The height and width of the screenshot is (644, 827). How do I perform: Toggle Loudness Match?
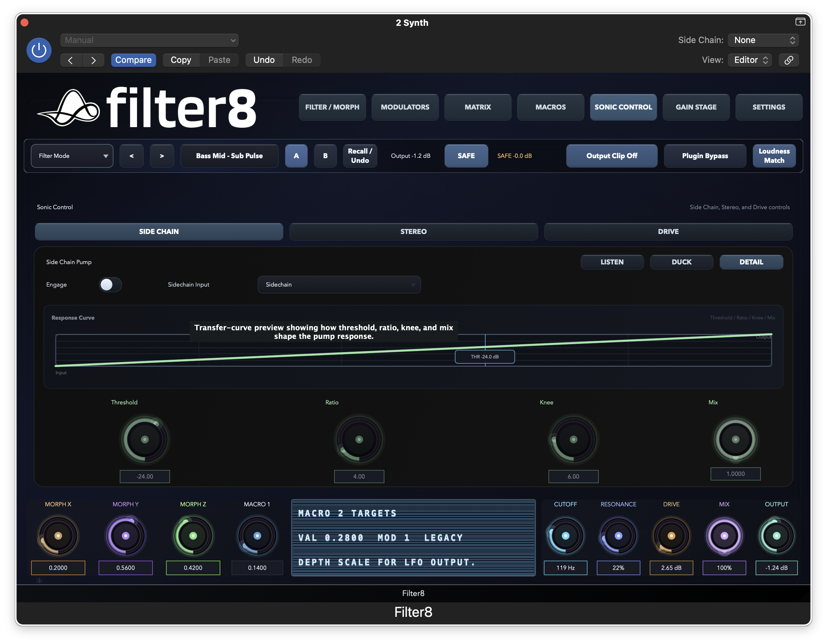coord(774,156)
